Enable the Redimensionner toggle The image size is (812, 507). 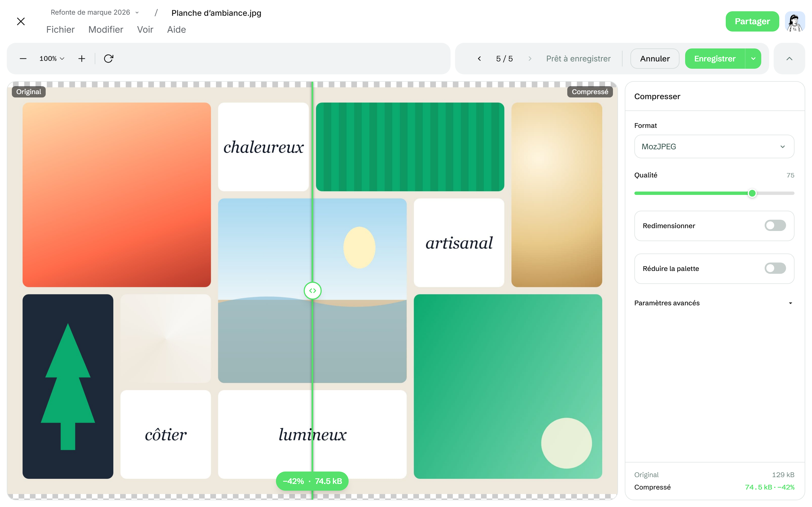(x=775, y=225)
